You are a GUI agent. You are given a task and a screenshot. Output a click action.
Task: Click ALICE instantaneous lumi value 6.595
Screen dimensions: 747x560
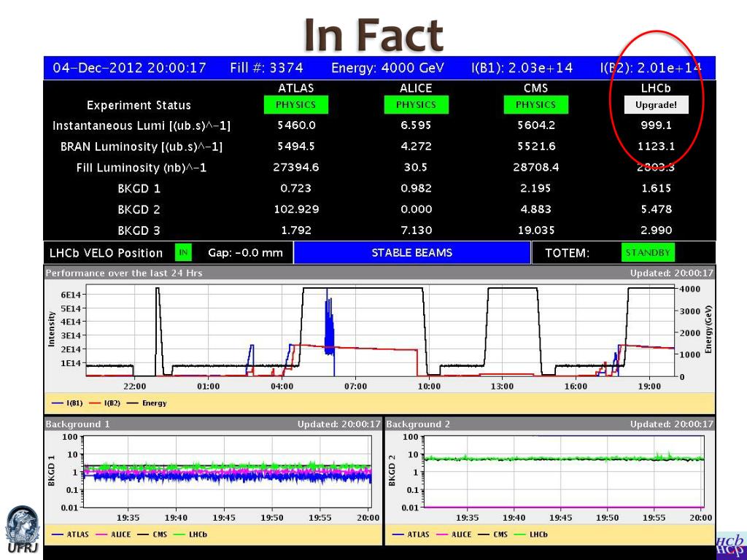(416, 125)
